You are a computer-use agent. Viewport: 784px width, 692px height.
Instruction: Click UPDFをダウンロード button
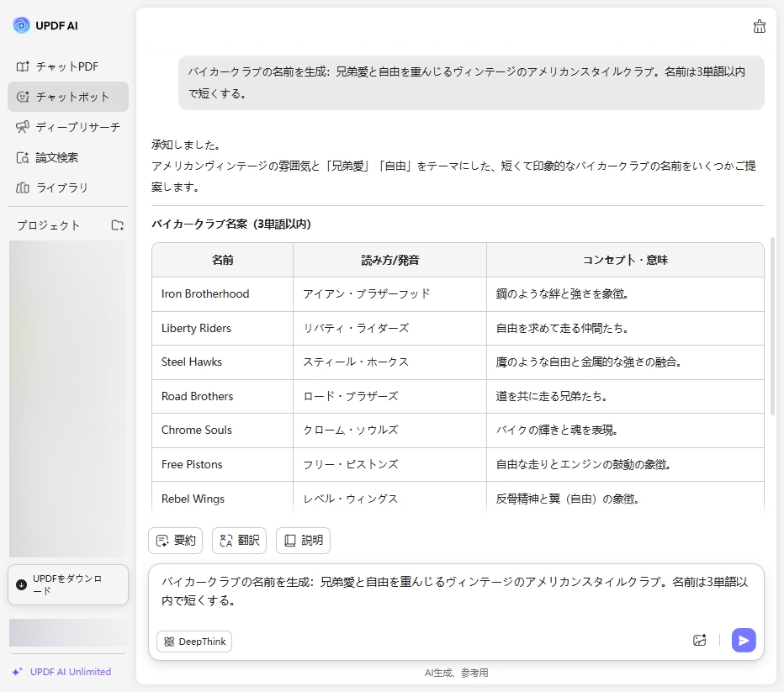(x=68, y=584)
